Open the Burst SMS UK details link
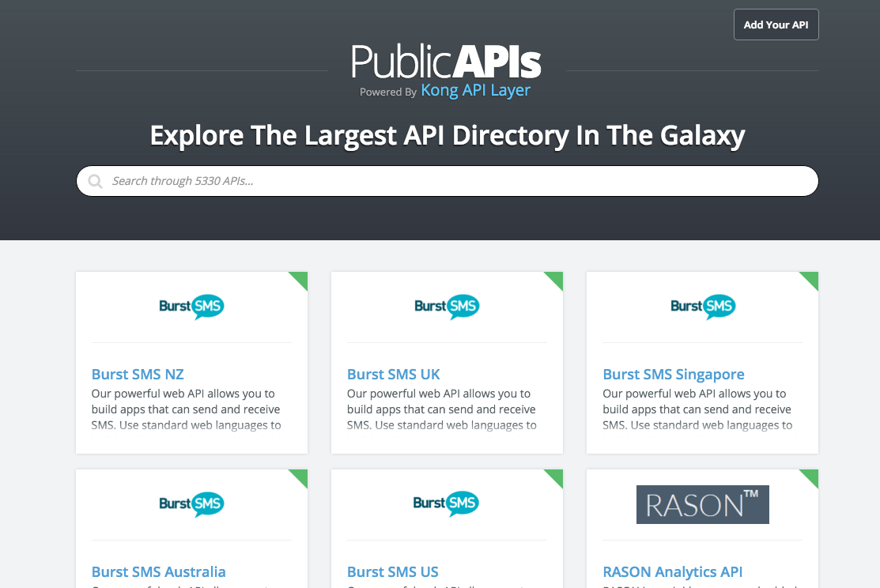This screenshot has width=880, height=588. (x=394, y=374)
